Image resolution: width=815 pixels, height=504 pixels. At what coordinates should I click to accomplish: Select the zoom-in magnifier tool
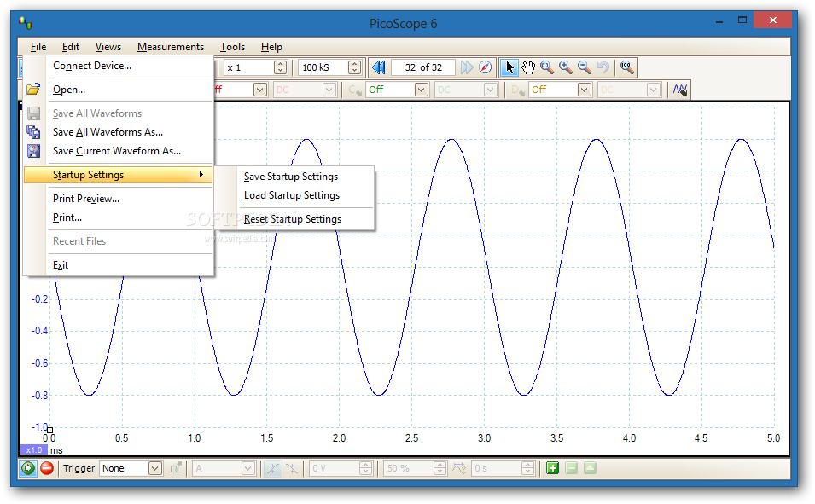click(566, 67)
